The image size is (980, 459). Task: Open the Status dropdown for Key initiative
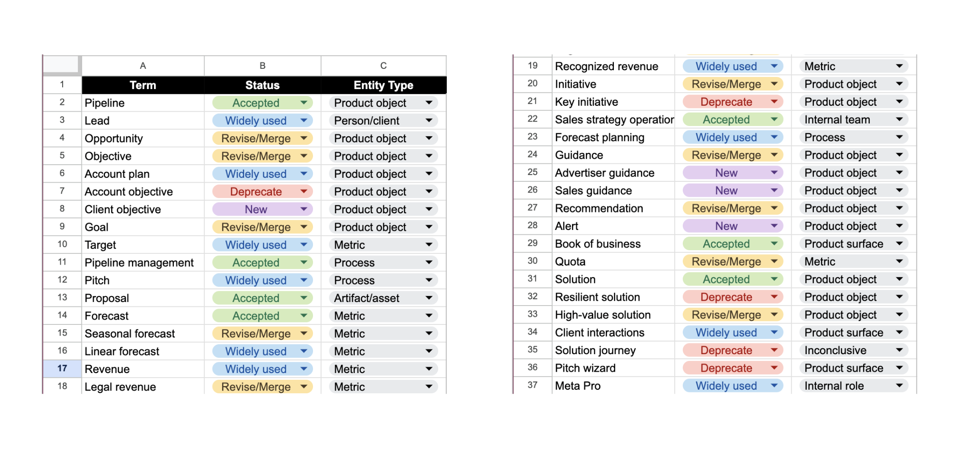[774, 102]
